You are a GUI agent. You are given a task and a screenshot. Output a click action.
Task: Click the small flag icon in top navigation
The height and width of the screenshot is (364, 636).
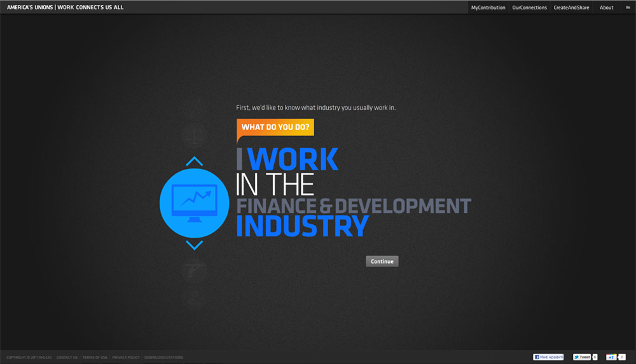[x=628, y=7]
